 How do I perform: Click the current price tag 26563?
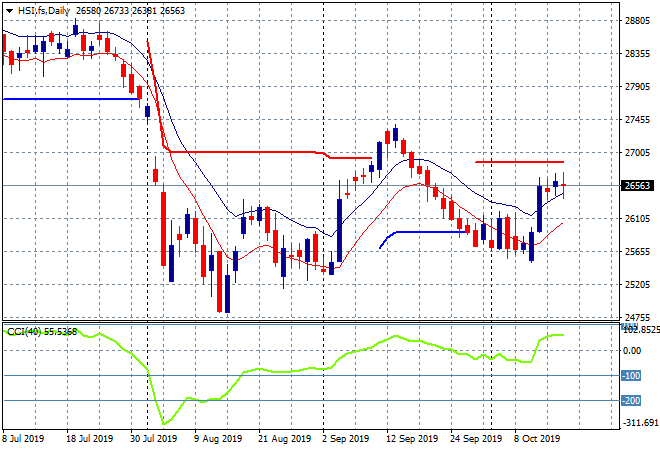(x=637, y=186)
